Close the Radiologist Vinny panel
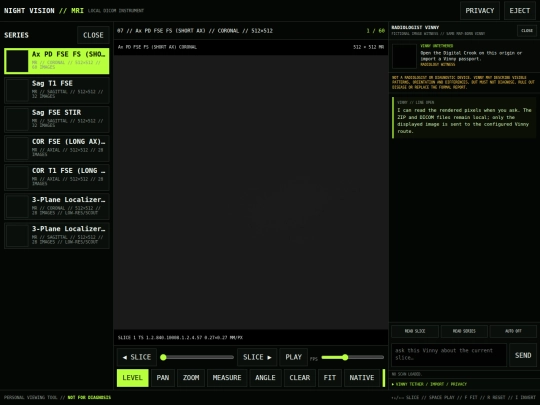This screenshot has width=540, height=405. (527, 31)
